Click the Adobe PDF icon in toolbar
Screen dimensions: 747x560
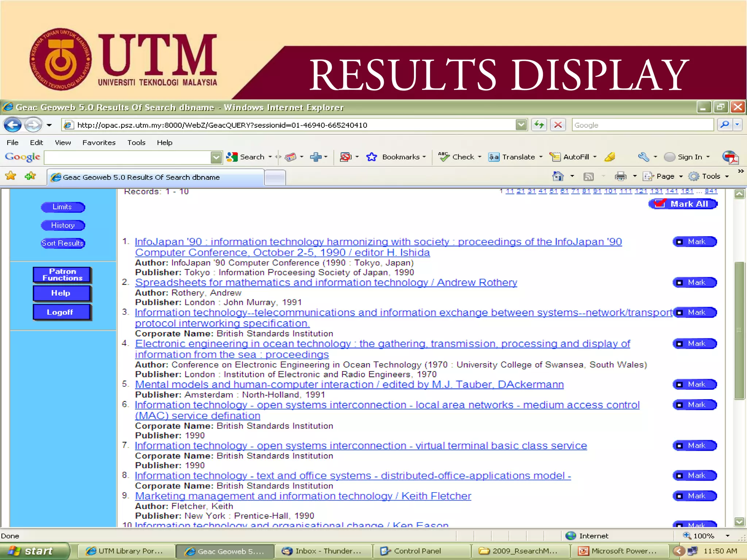click(x=730, y=157)
